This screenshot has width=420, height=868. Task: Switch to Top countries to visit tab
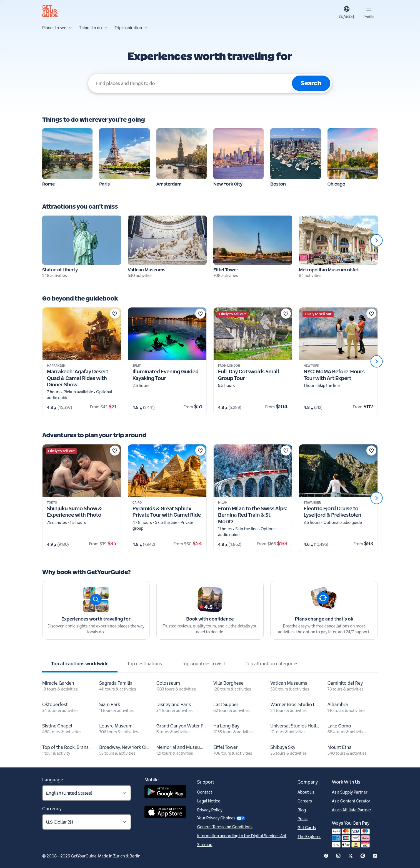203,664
